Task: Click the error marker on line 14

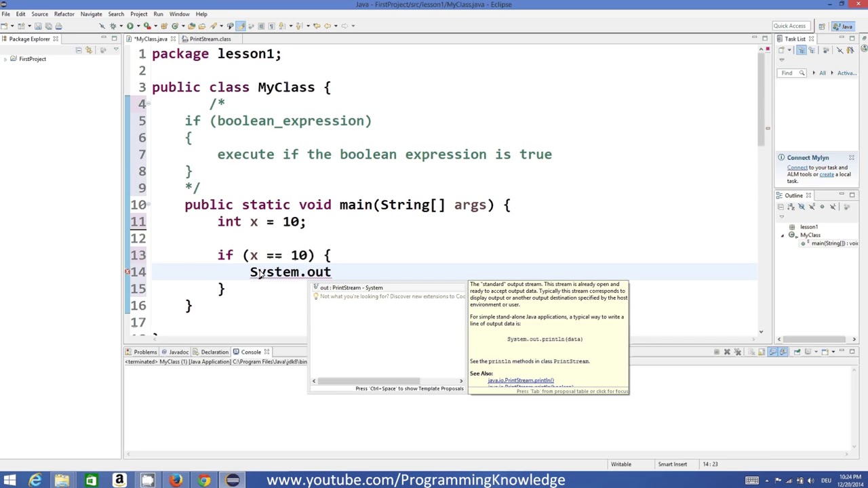Action: coord(127,272)
